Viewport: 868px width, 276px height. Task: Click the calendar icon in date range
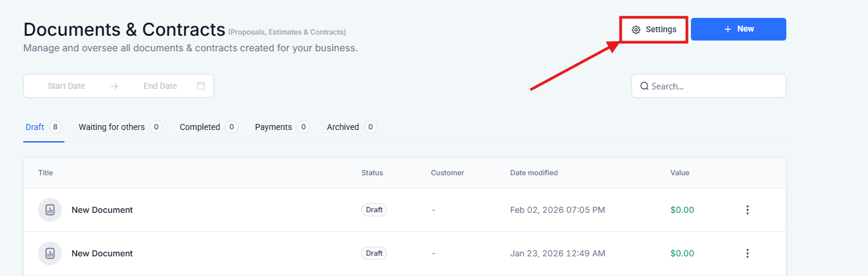pyautogui.click(x=201, y=86)
